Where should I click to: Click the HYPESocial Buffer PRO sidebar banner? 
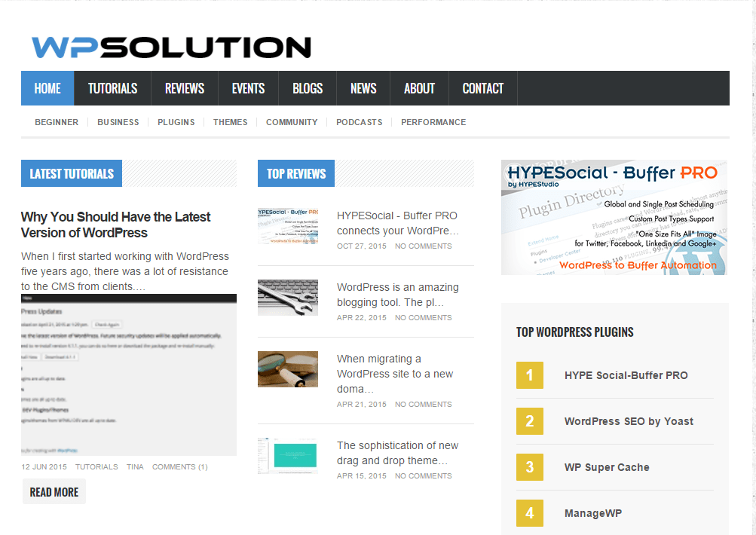pos(614,217)
